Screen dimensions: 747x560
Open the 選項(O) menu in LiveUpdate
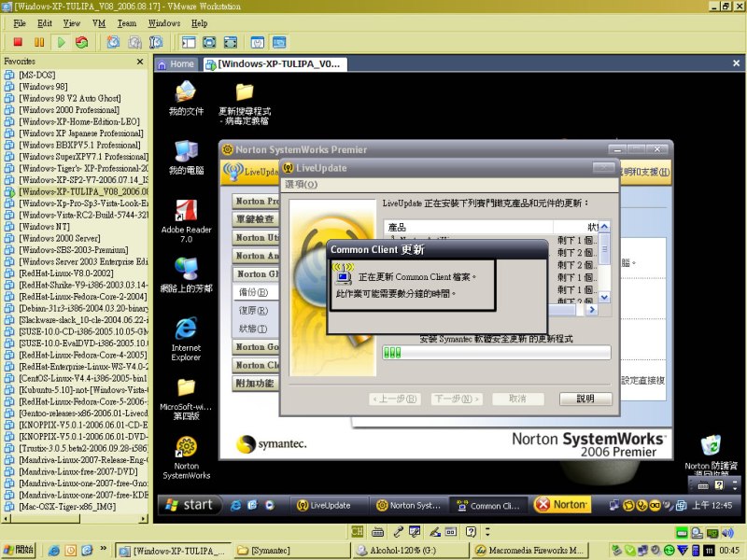(301, 184)
